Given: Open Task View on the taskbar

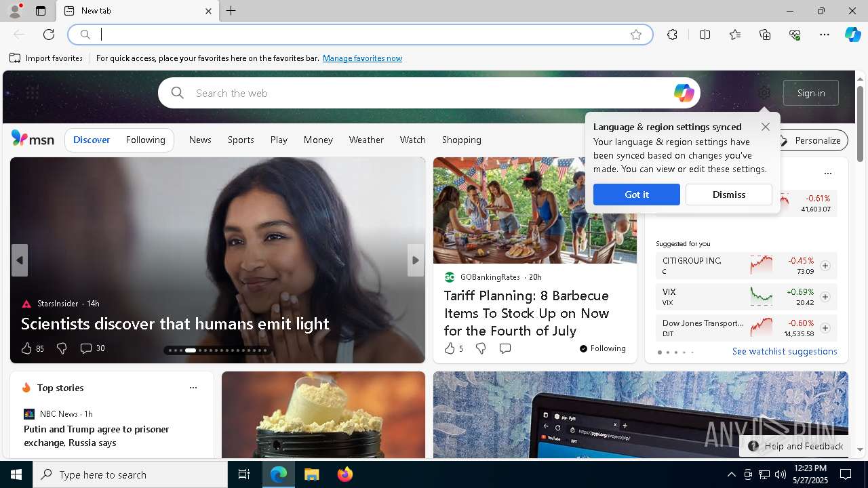Looking at the screenshot, I should [244, 474].
